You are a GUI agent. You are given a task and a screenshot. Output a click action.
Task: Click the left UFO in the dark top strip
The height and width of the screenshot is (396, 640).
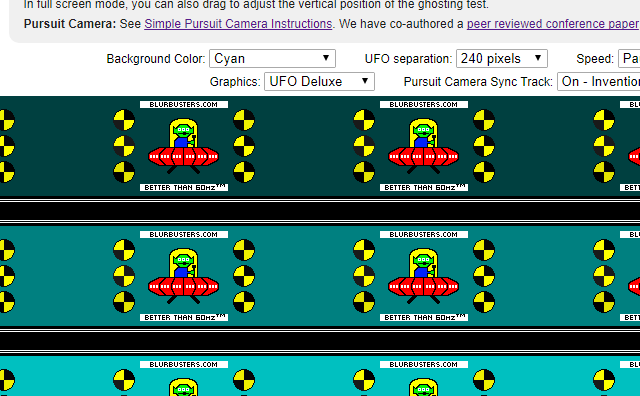pos(183,146)
